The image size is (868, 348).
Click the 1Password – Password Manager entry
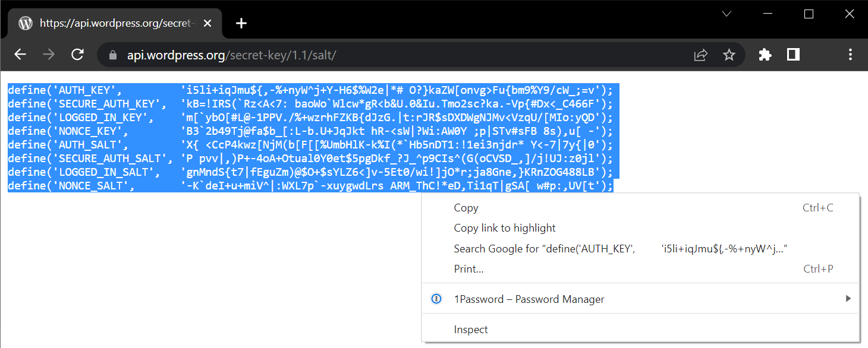click(x=529, y=299)
